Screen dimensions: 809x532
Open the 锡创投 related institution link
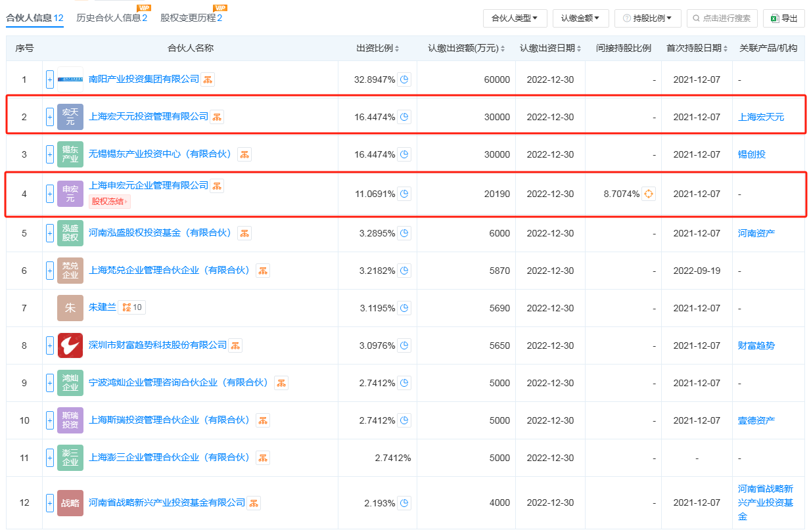click(752, 154)
